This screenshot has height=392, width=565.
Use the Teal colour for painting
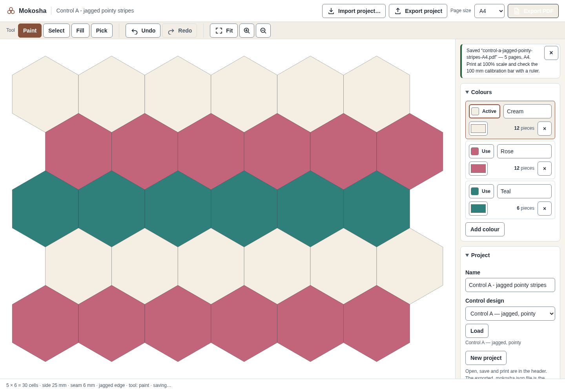481,191
